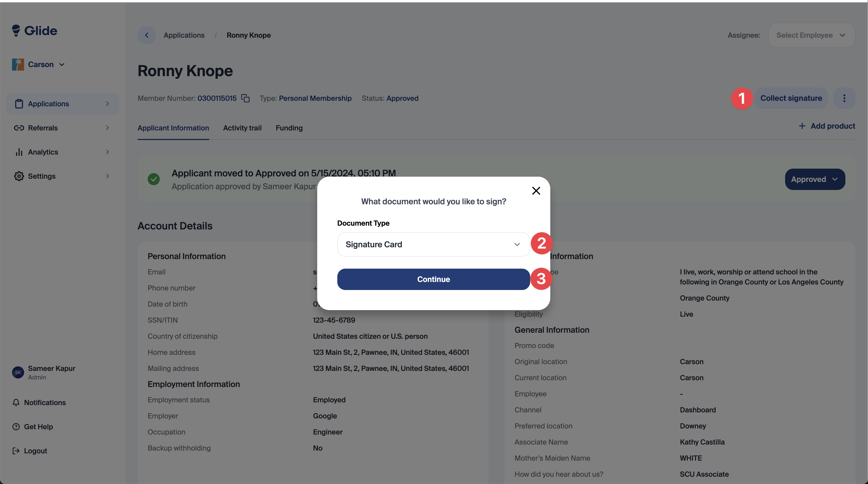
Task: Open the Document Type dropdown
Action: (x=433, y=244)
